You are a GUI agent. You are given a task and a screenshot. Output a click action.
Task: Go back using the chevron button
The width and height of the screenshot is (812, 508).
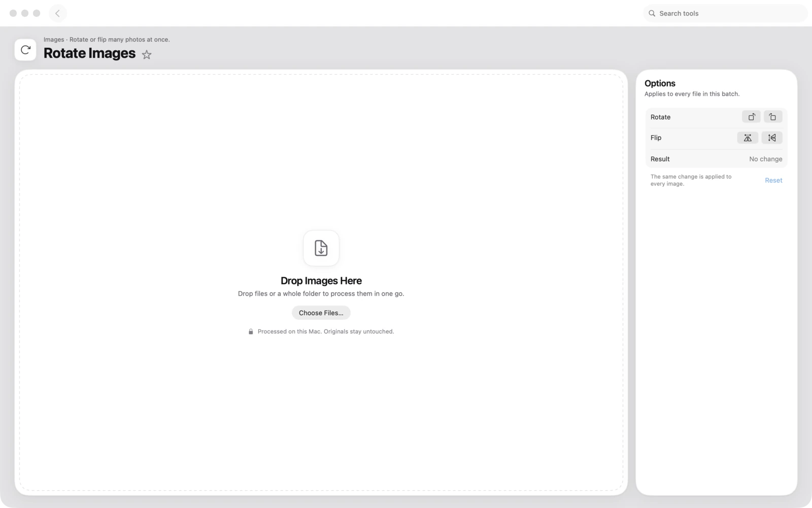[57, 13]
